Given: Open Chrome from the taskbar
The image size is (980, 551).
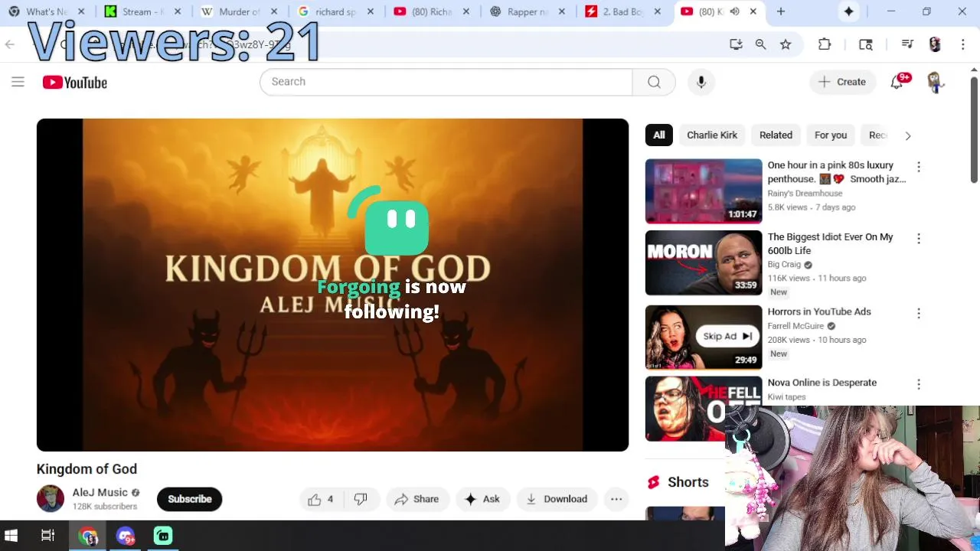Looking at the screenshot, I should (88, 536).
